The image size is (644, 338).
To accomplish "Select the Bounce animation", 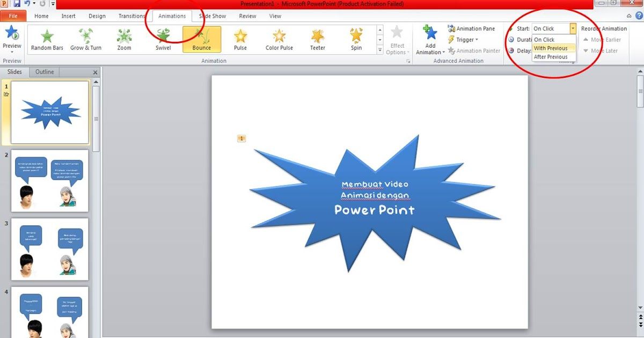I will 202,39.
